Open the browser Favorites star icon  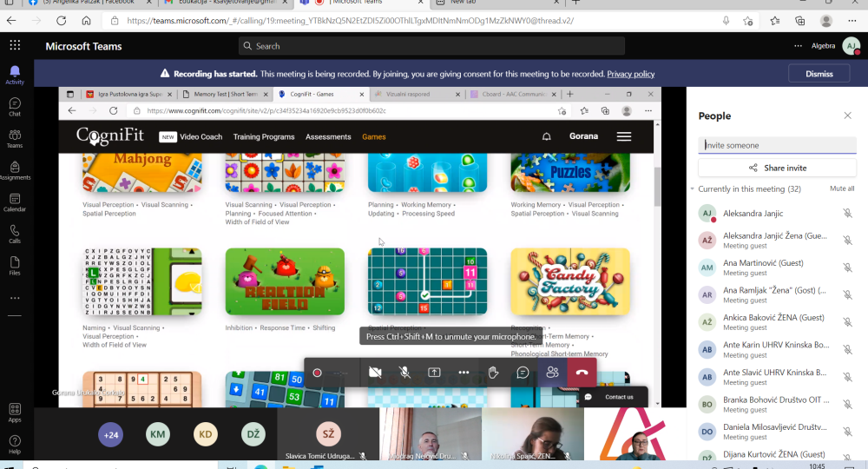tap(774, 21)
